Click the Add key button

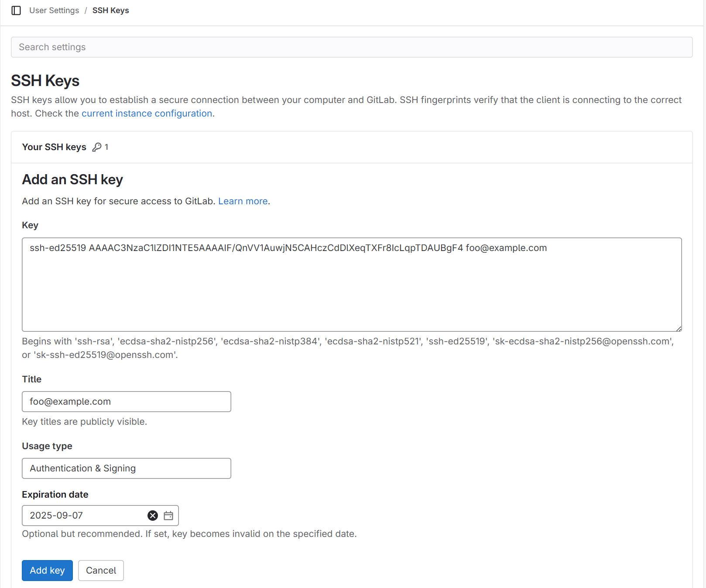[x=47, y=571]
